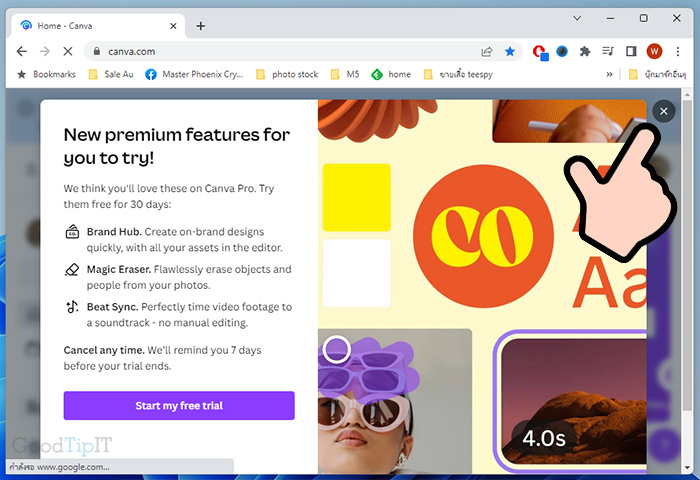The width and height of the screenshot is (700, 480).
Task: Open the W profile avatar
Action: [654, 51]
